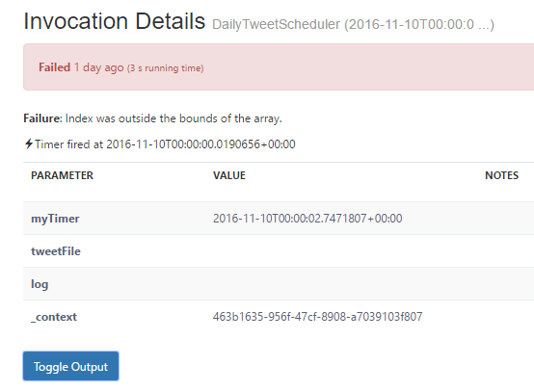Image resolution: width=534 pixels, height=392 pixels.
Task: Select the Invocation Details heading
Action: (115, 21)
